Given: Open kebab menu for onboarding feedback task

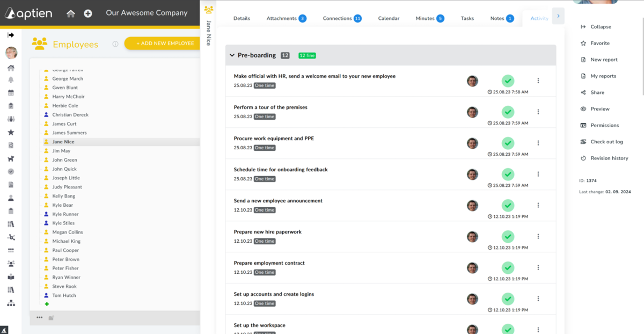Looking at the screenshot, I should pos(538,174).
